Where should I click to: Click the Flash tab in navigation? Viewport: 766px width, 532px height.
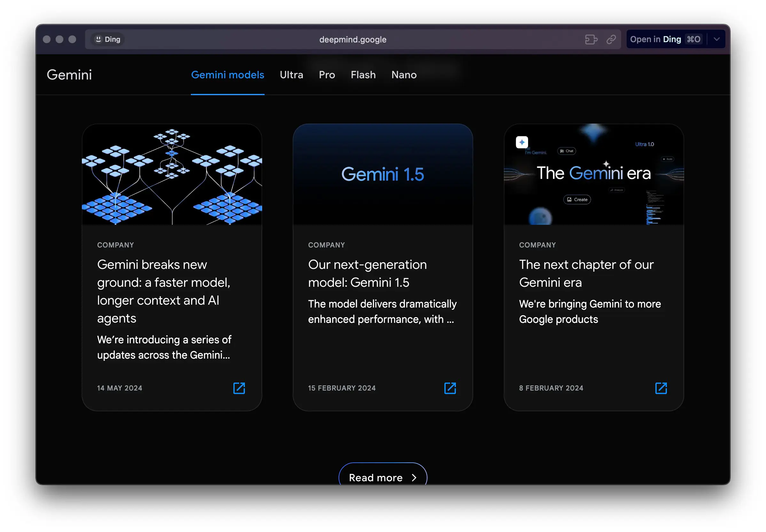coord(363,74)
